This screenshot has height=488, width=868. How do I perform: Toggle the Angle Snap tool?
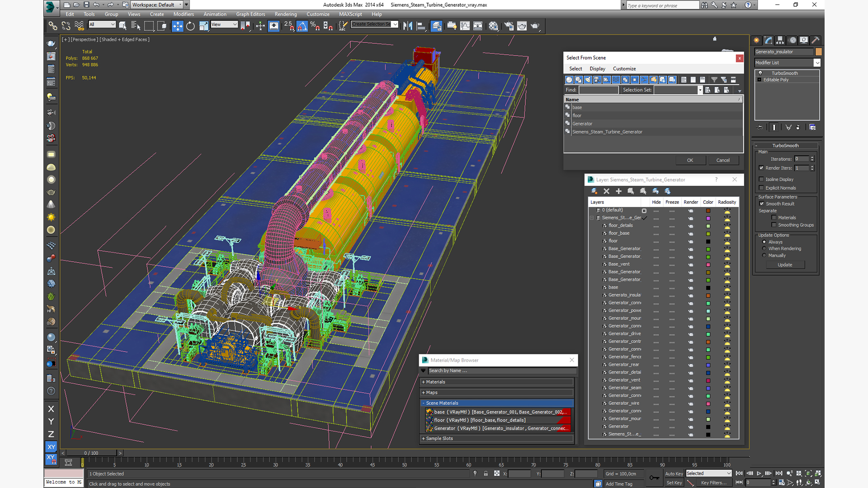click(x=302, y=26)
